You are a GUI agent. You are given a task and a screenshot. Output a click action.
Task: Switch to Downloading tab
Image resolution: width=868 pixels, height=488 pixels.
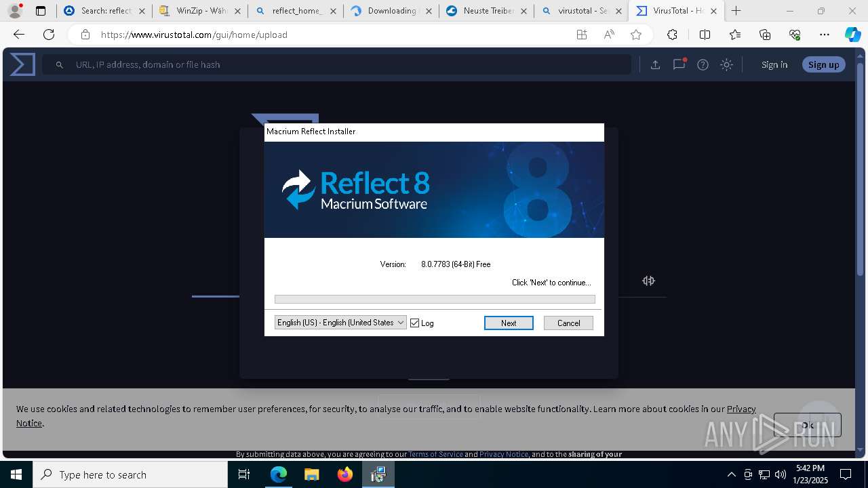coord(391,11)
